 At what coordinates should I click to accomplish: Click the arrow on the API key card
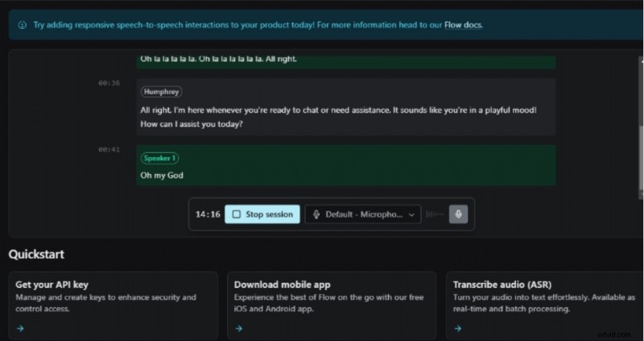(x=20, y=328)
